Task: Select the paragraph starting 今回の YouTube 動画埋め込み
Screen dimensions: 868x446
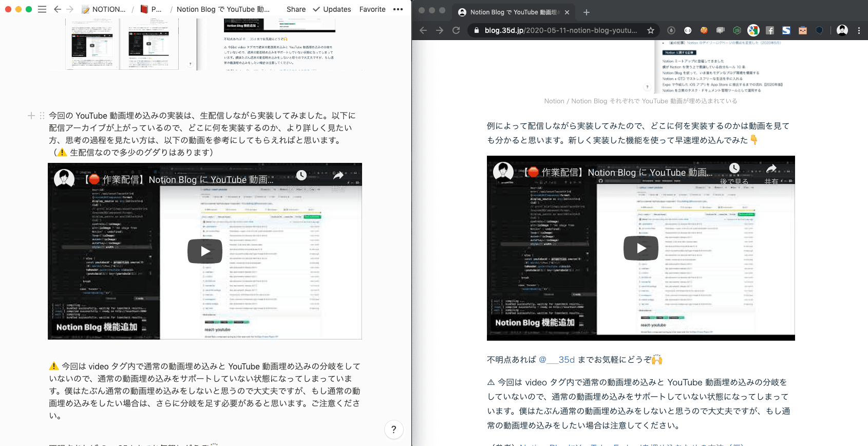Action: 202,134
